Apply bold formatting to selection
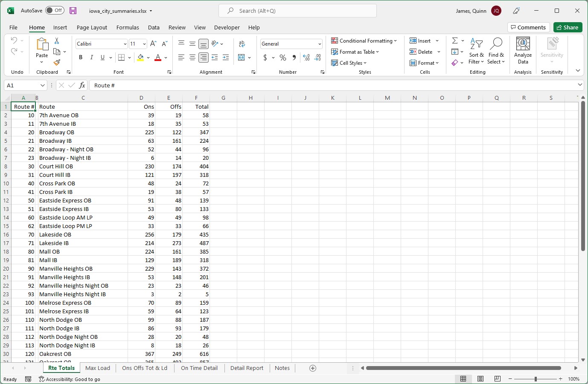 coord(81,57)
